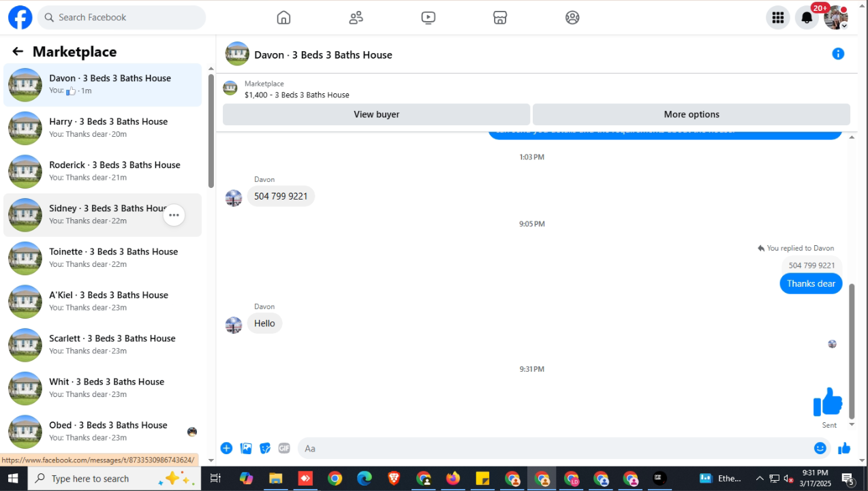The image size is (868, 491).
Task: Open three-dot options on Sidney conversation
Action: tap(174, 215)
